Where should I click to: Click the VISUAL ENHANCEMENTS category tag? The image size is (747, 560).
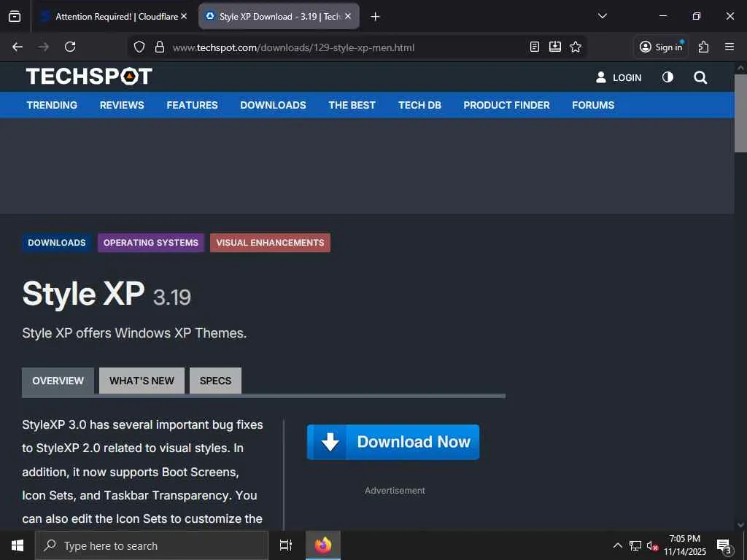[x=270, y=243]
